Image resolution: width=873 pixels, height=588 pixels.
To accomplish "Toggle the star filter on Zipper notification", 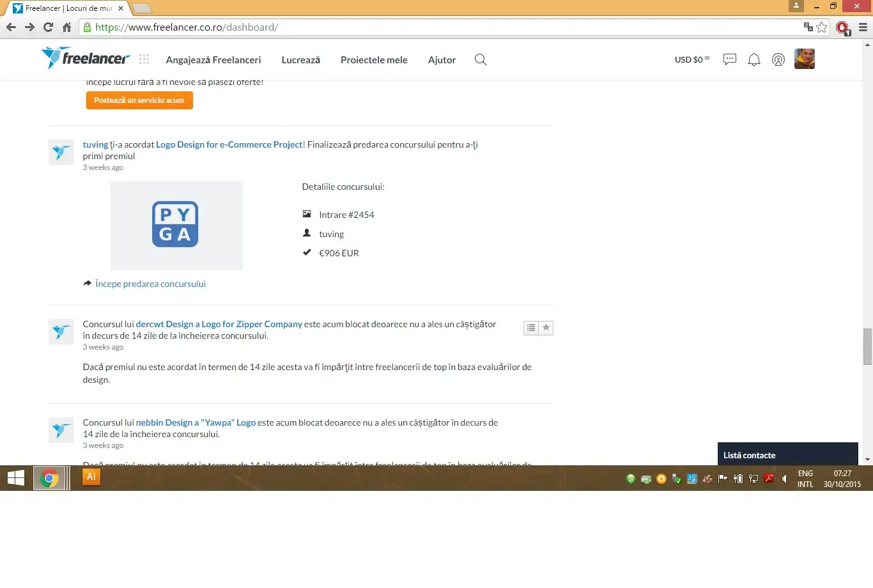I will coord(546,328).
